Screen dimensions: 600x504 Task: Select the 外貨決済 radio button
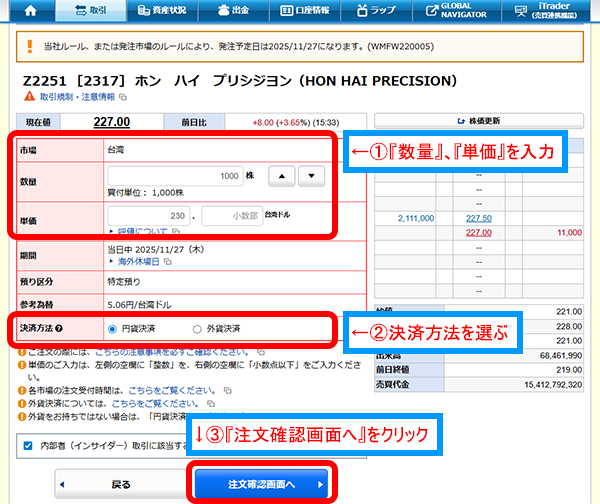(196, 328)
